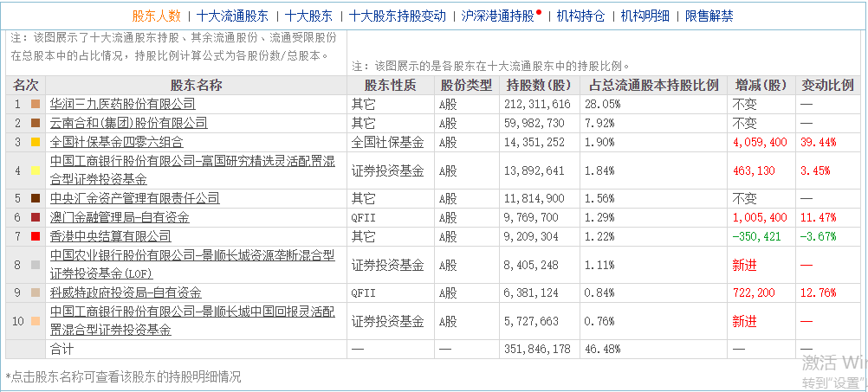Click the 股份类型 column header
This screenshot has width=868, height=392.
[x=467, y=85]
